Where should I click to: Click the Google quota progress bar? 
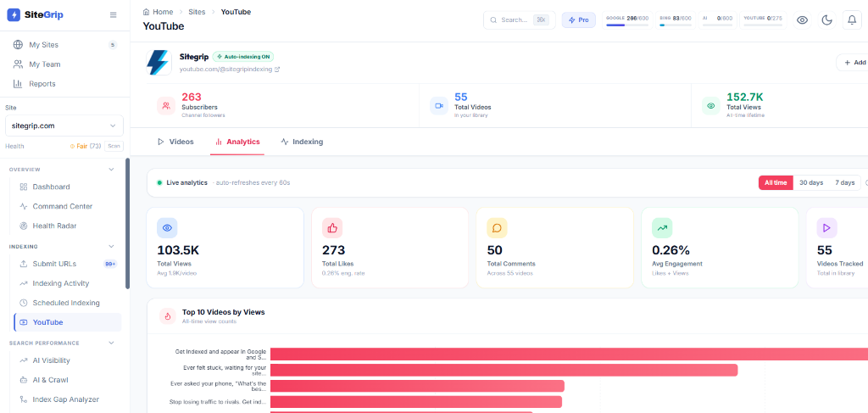click(627, 25)
